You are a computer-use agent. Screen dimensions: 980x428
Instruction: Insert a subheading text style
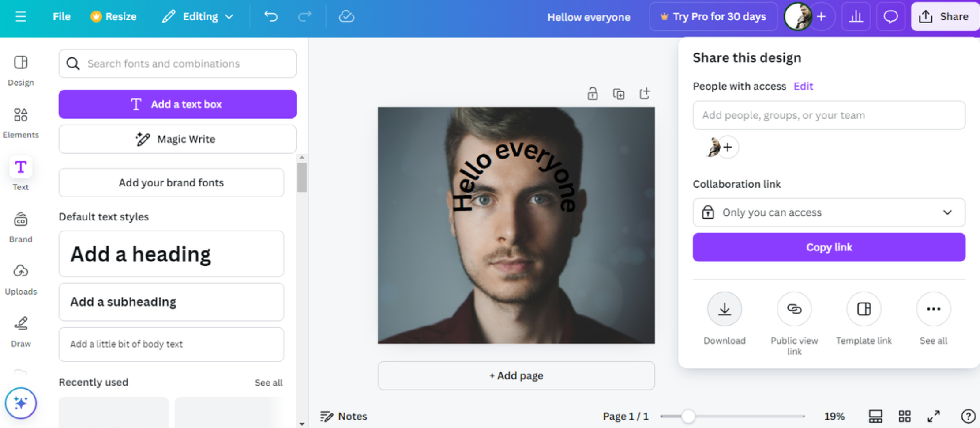pos(171,302)
